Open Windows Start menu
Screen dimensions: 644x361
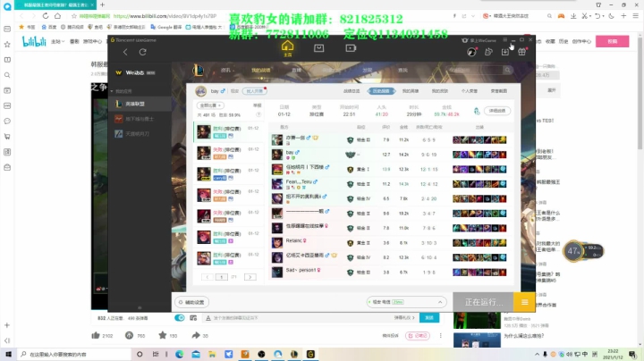tap(8, 354)
